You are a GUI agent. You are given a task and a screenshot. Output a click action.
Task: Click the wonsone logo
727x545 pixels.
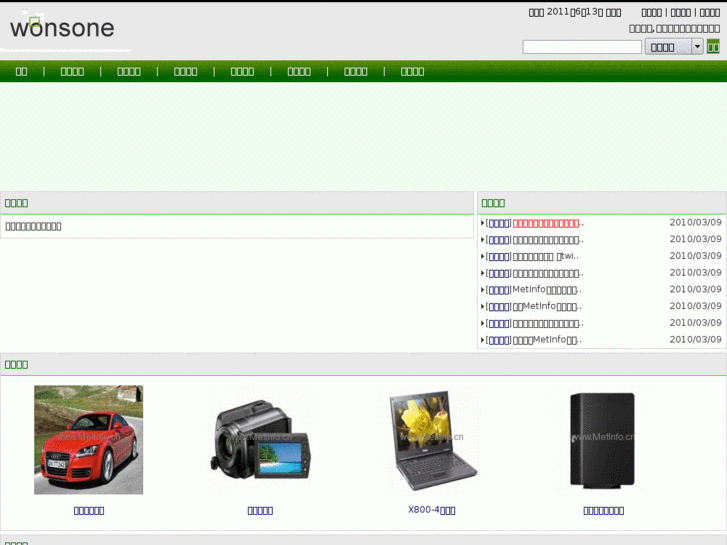point(62,28)
